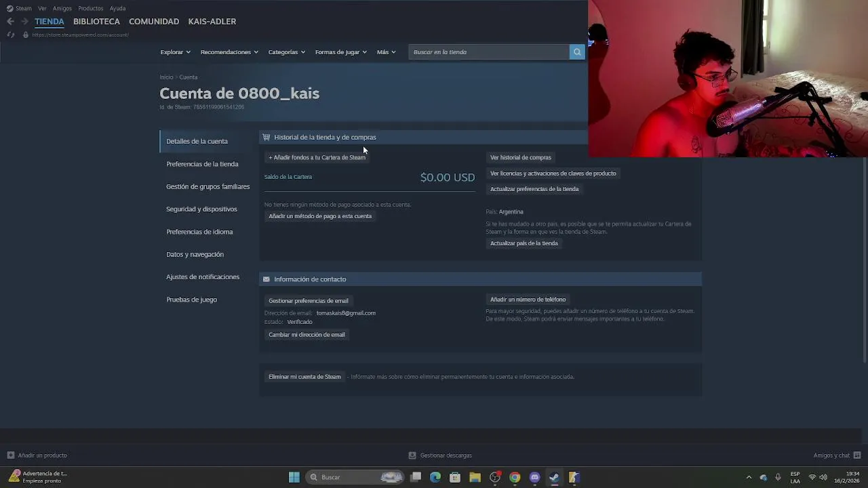The height and width of the screenshot is (488, 868).
Task: Open the OBS icon with red badge
Action: pyautogui.click(x=495, y=477)
